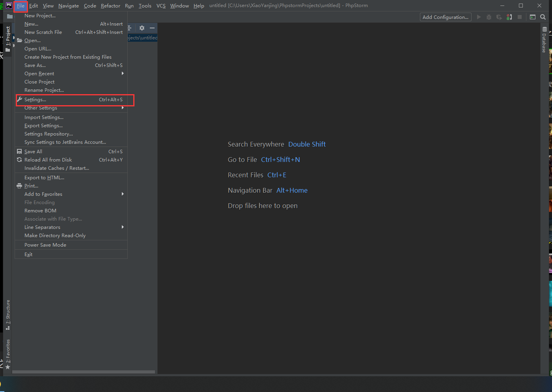Open the 2: Favorites tool window
The height and width of the screenshot is (392, 552).
tap(8, 354)
